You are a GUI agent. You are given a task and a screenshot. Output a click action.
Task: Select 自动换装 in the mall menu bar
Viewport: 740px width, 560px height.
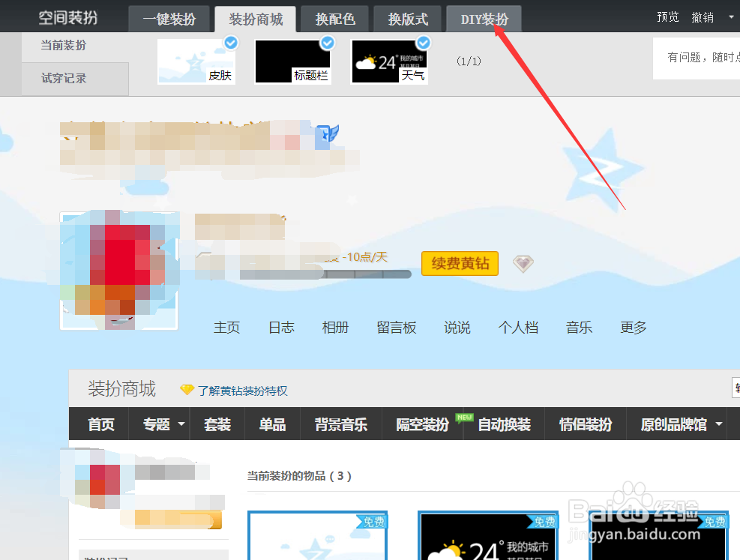pos(504,424)
